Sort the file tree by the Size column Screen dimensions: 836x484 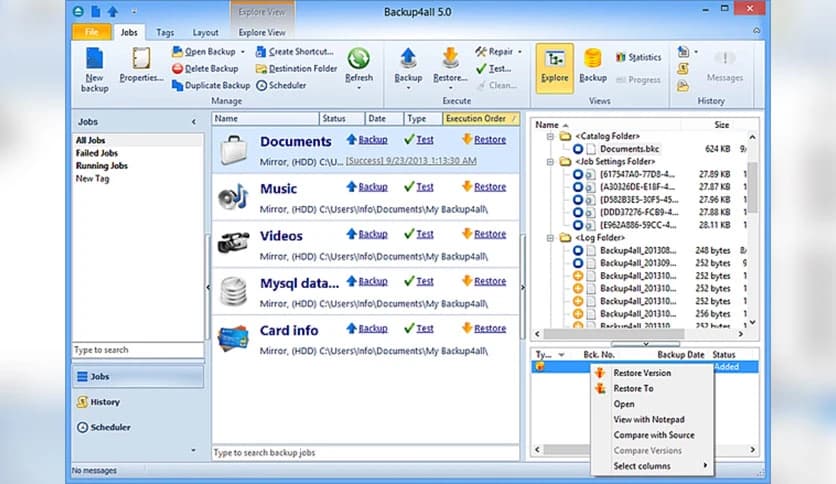click(x=721, y=125)
